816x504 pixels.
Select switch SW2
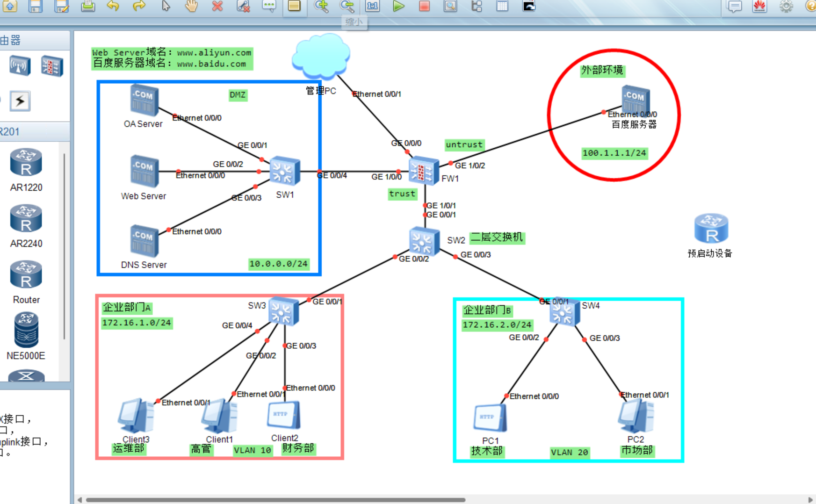pyautogui.click(x=424, y=242)
